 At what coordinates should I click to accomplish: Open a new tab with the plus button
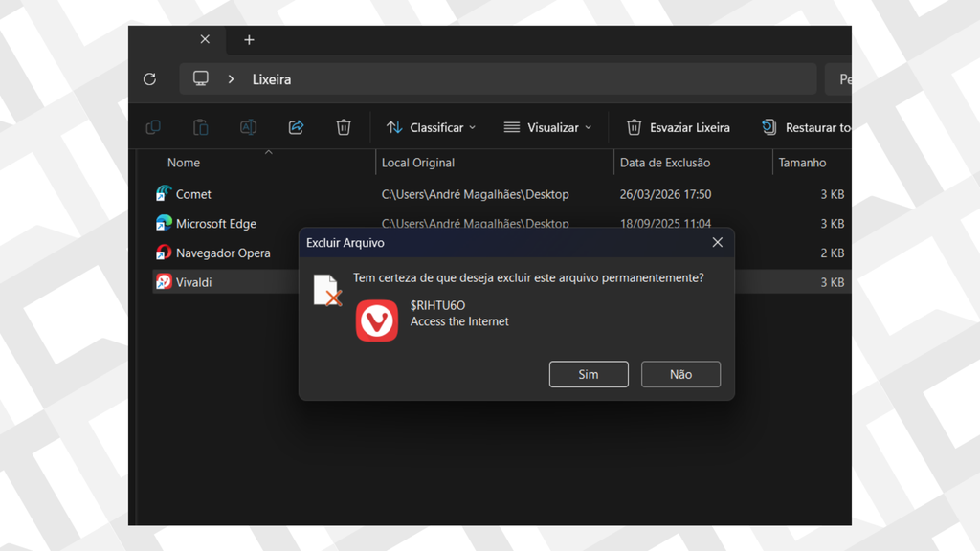click(249, 40)
